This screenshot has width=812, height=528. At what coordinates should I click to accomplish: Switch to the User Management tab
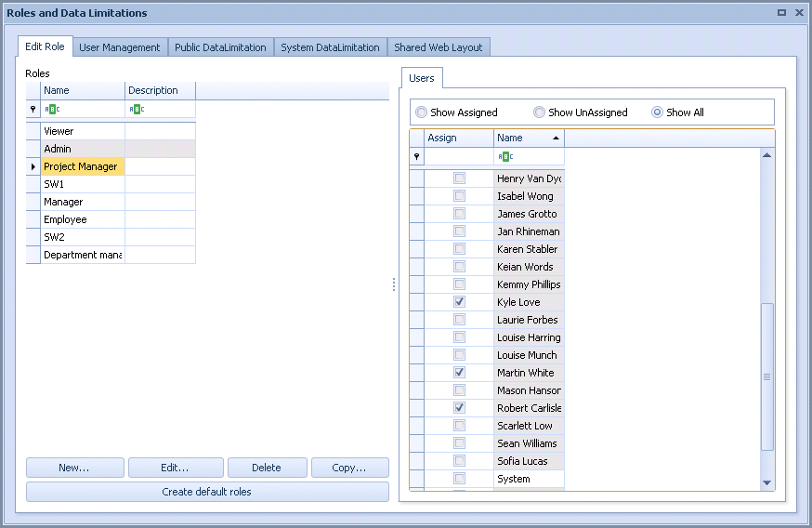coord(120,47)
